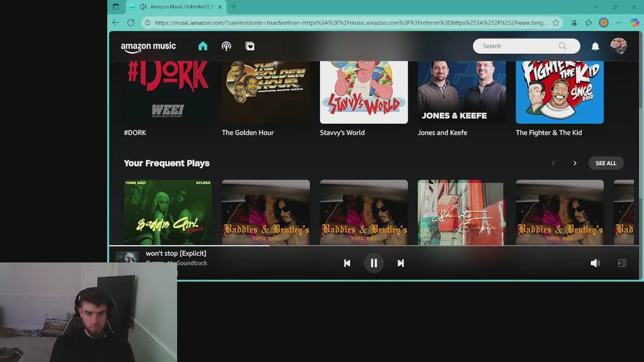
Task: Open The Golden Hour podcast cover
Action: tap(266, 92)
